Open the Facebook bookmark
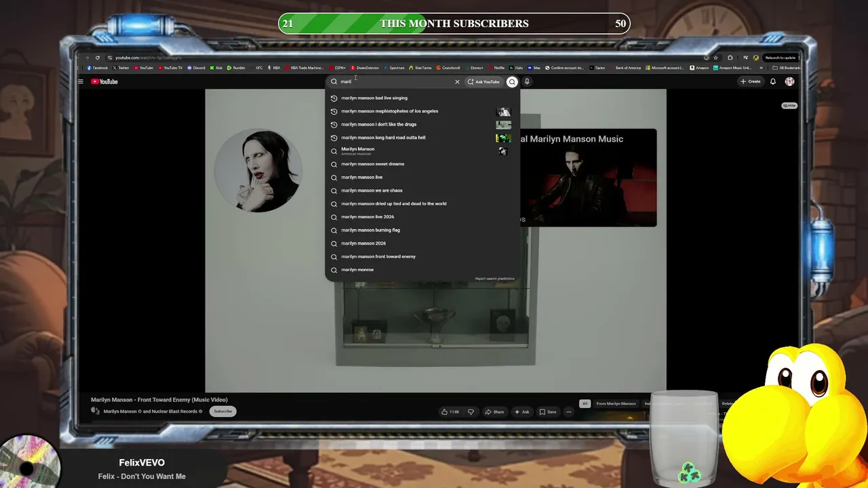868x488 pixels. 98,68
